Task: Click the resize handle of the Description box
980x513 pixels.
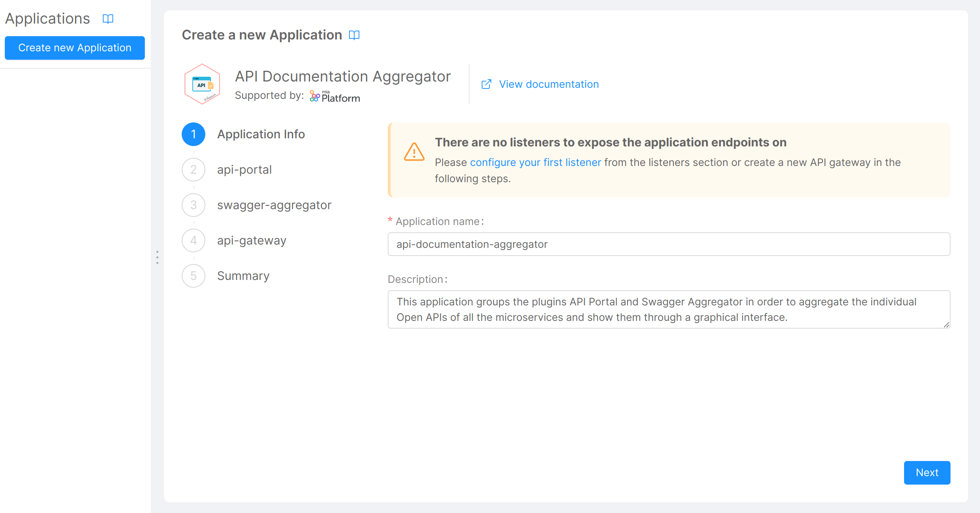Action: (x=946, y=325)
